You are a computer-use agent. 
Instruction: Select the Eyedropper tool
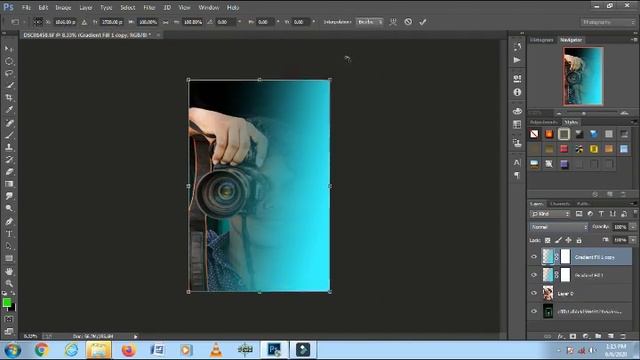(x=9, y=110)
